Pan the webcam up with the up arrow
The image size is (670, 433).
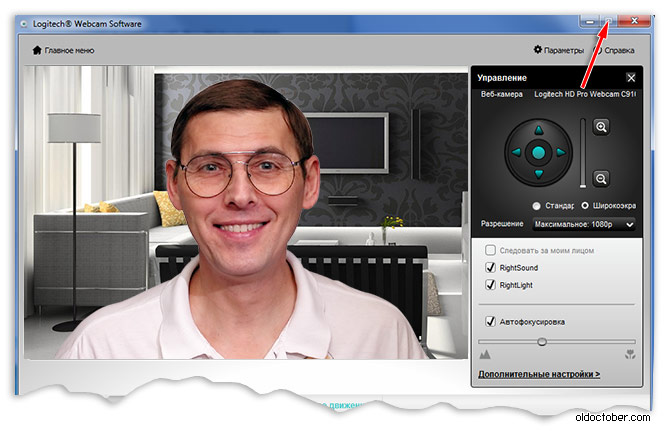point(538,130)
